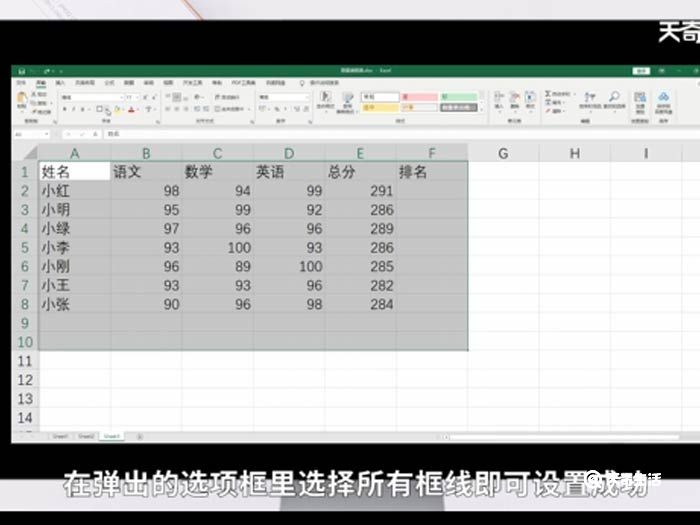
Task: Click the horizontal scrollbar at the bottom
Action: point(565,437)
